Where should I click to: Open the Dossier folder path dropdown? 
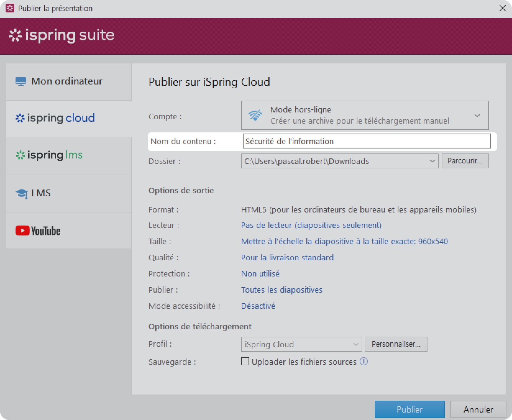coord(432,161)
